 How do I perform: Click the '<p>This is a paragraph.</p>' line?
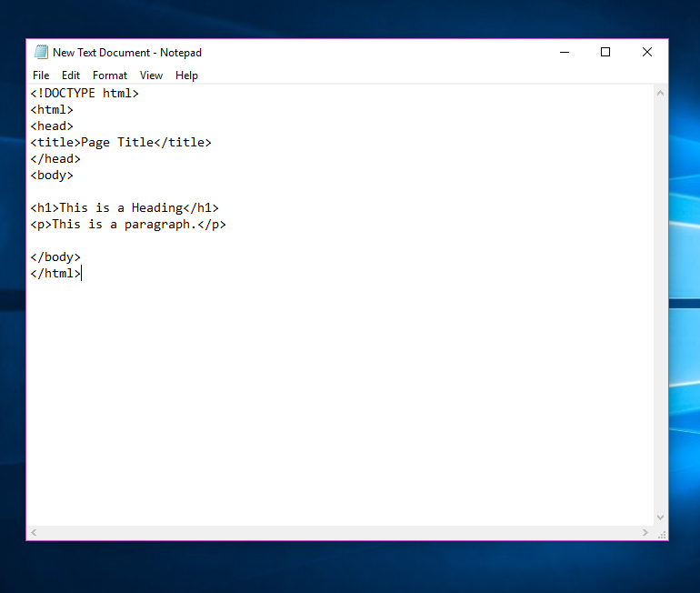(128, 225)
